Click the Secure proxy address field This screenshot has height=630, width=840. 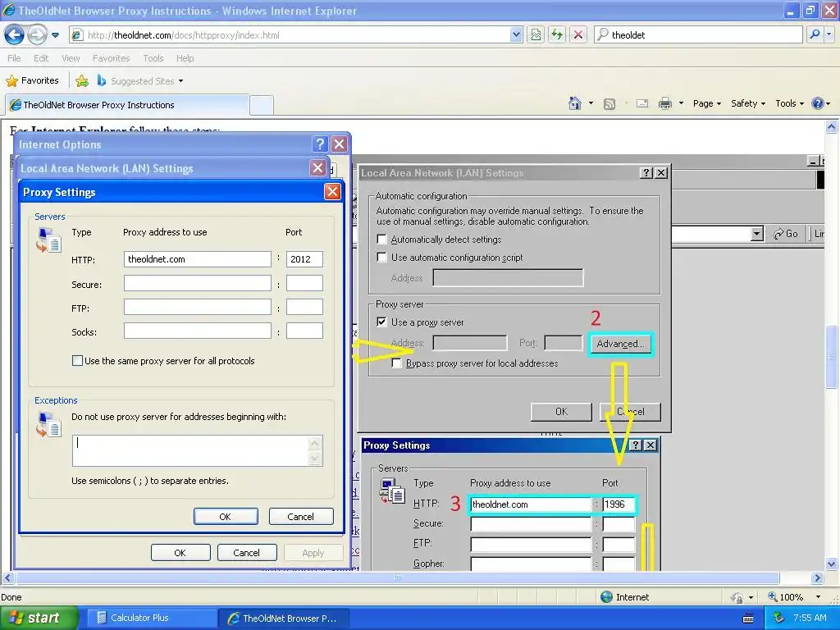(x=197, y=283)
